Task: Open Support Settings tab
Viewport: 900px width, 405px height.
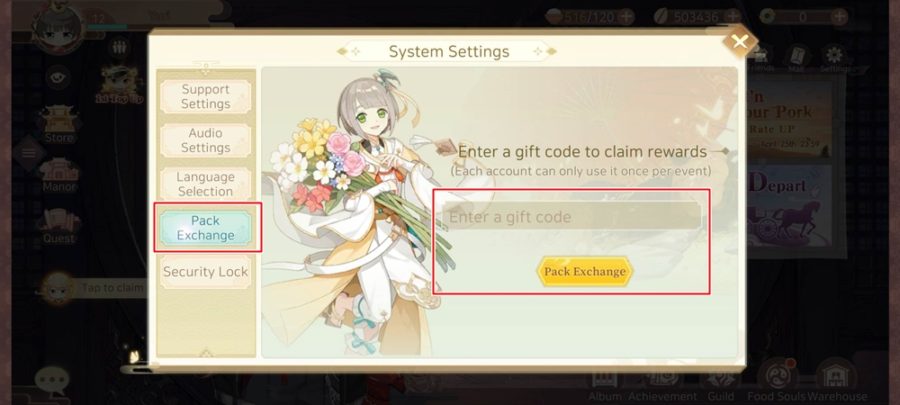Action: tap(205, 96)
